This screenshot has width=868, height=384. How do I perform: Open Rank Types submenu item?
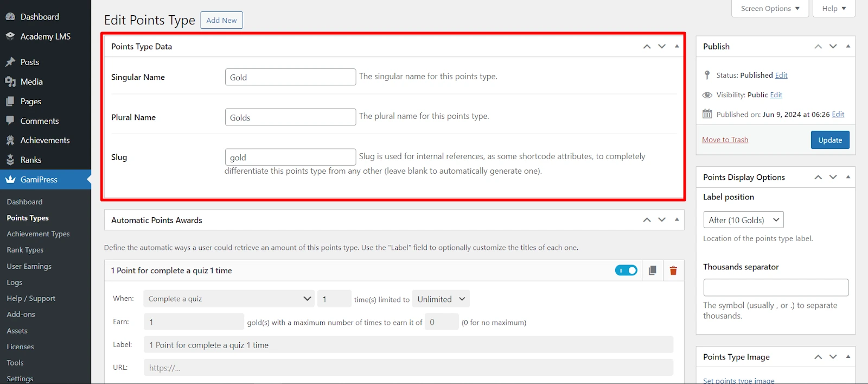(x=25, y=250)
